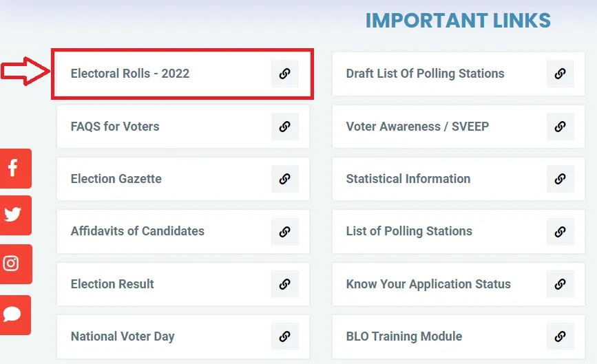Click chain-link icon beside Voter Awareness / SVEEP

click(x=560, y=127)
